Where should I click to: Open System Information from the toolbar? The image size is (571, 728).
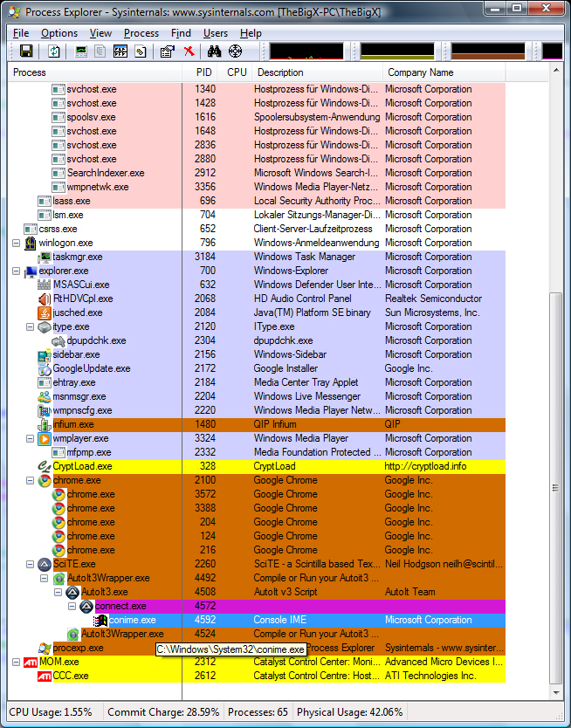click(x=81, y=52)
